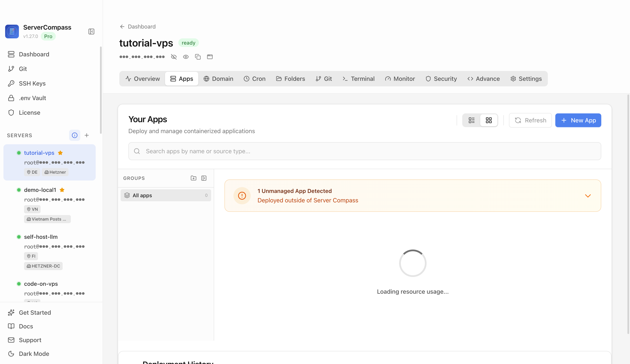Copy the server IP address
This screenshot has width=630, height=364.
pos(198,57)
